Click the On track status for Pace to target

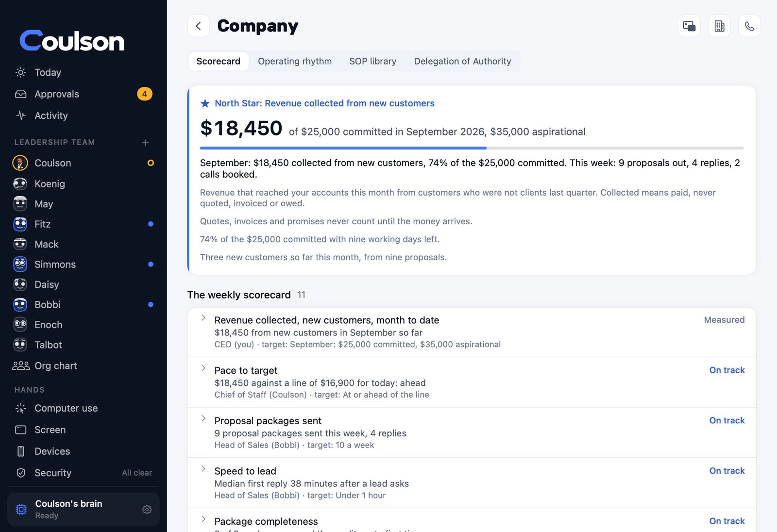pyautogui.click(x=727, y=370)
